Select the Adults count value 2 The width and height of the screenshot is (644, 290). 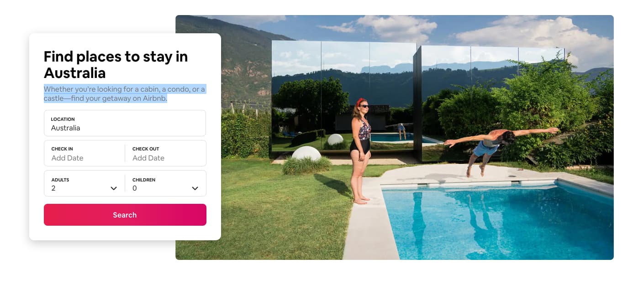point(53,188)
